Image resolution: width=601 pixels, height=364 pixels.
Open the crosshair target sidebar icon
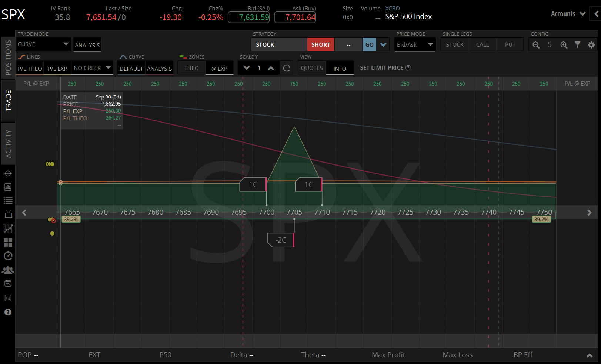pos(8,173)
